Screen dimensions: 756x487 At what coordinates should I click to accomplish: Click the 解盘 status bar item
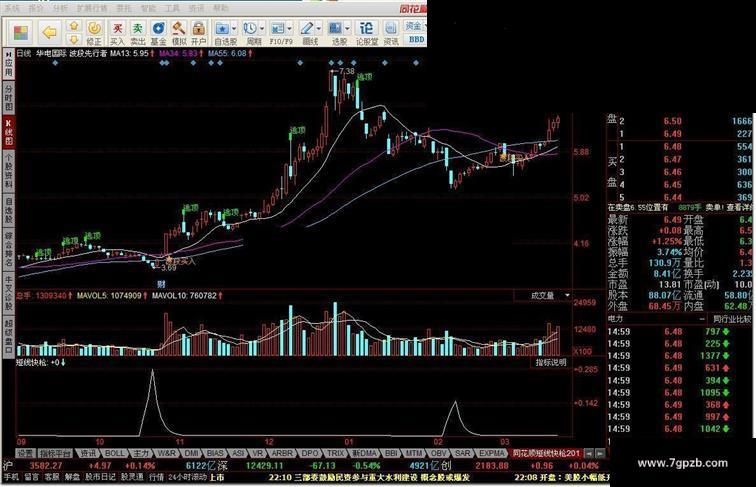tap(72, 477)
